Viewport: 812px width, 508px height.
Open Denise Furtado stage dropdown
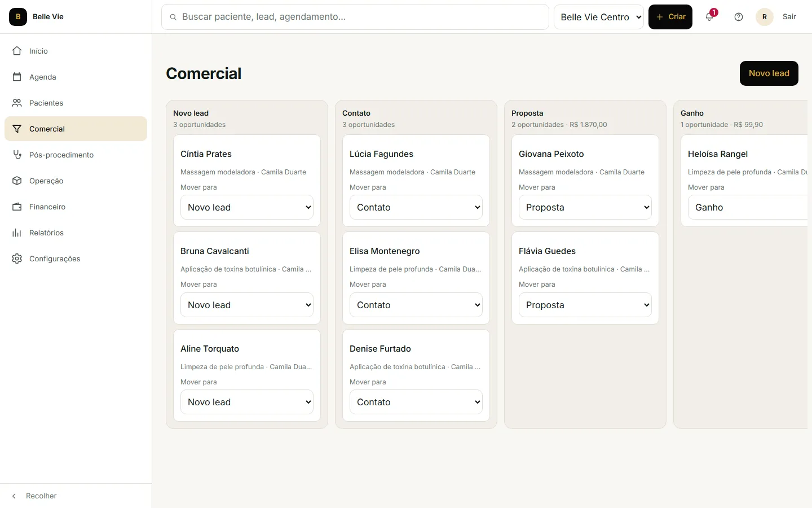pos(416,402)
